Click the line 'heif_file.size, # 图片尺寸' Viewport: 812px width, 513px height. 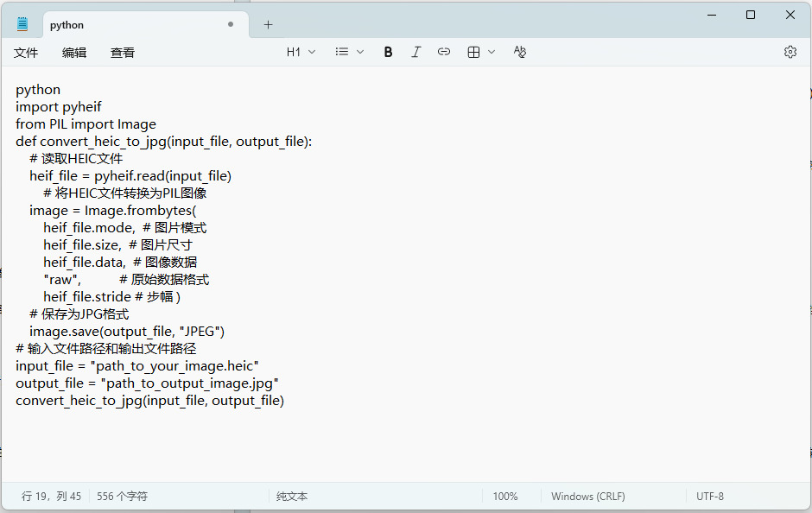tap(117, 245)
